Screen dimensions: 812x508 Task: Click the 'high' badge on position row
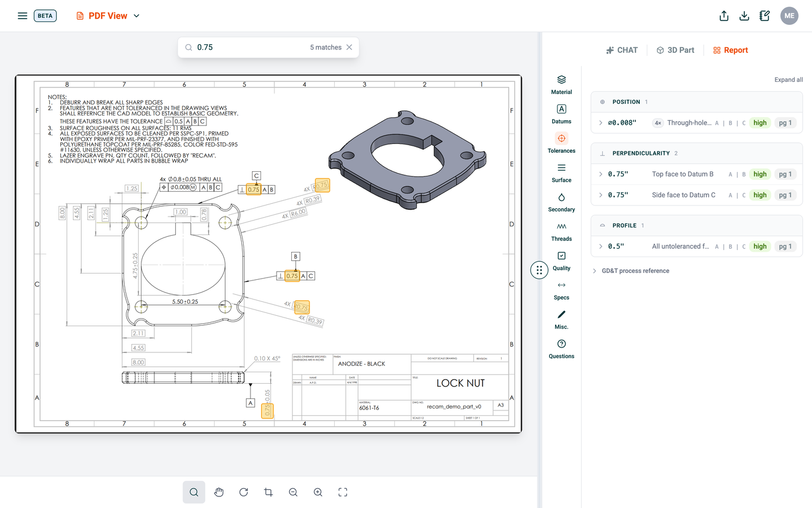pyautogui.click(x=760, y=123)
